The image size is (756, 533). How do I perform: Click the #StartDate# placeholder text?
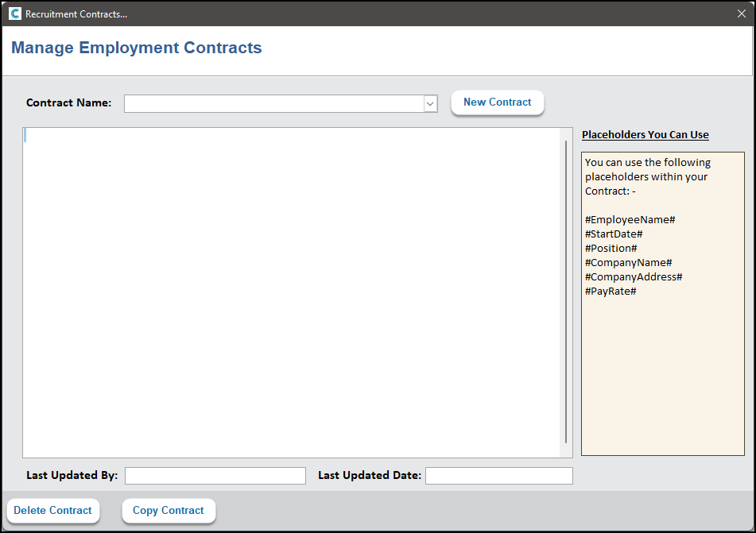tap(613, 234)
